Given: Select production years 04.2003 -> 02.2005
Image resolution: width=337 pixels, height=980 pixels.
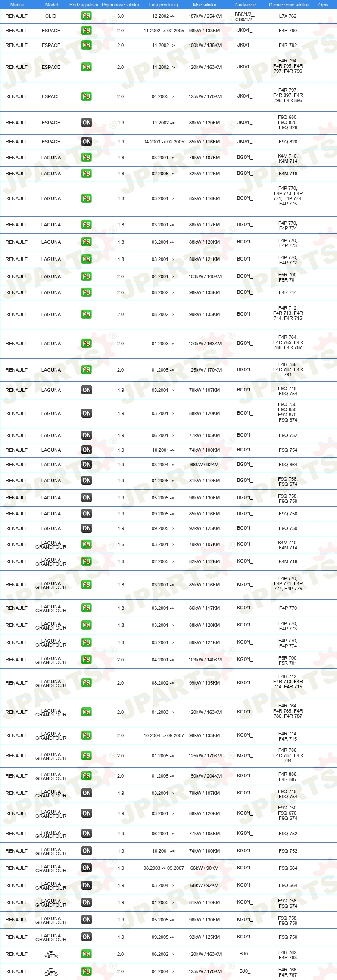Looking at the screenshot, I should tap(164, 142).
